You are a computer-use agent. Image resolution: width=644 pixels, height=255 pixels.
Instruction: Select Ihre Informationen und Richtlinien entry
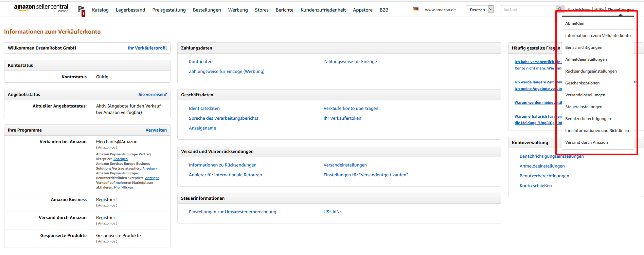[597, 131]
